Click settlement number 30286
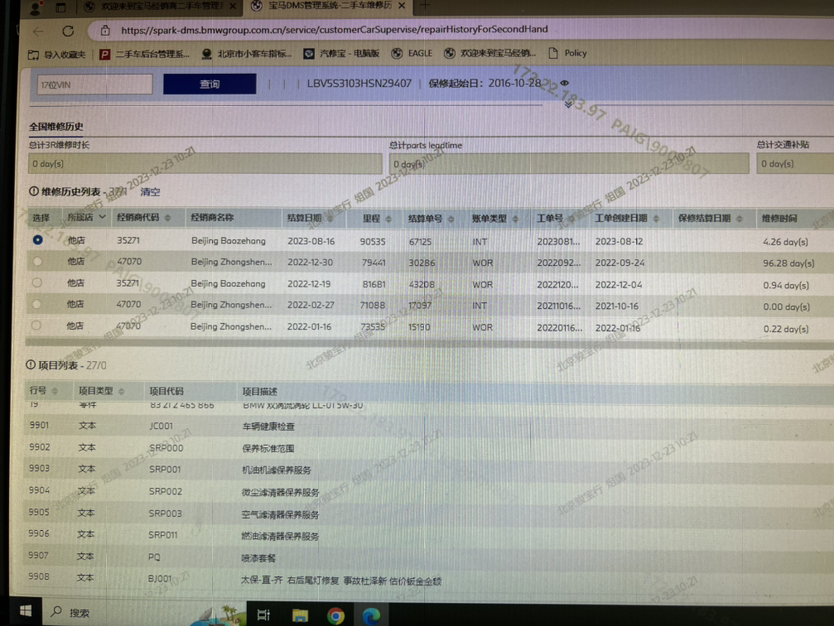 coord(421,263)
